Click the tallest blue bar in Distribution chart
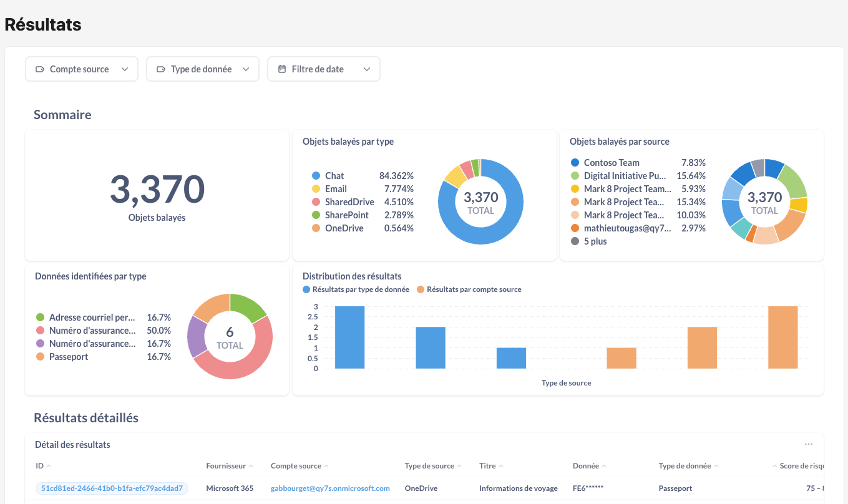 (x=349, y=337)
